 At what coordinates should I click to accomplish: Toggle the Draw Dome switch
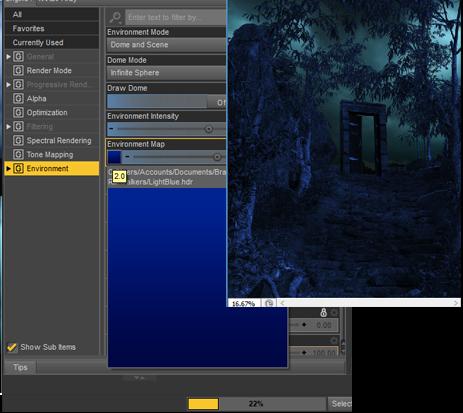click(166, 101)
